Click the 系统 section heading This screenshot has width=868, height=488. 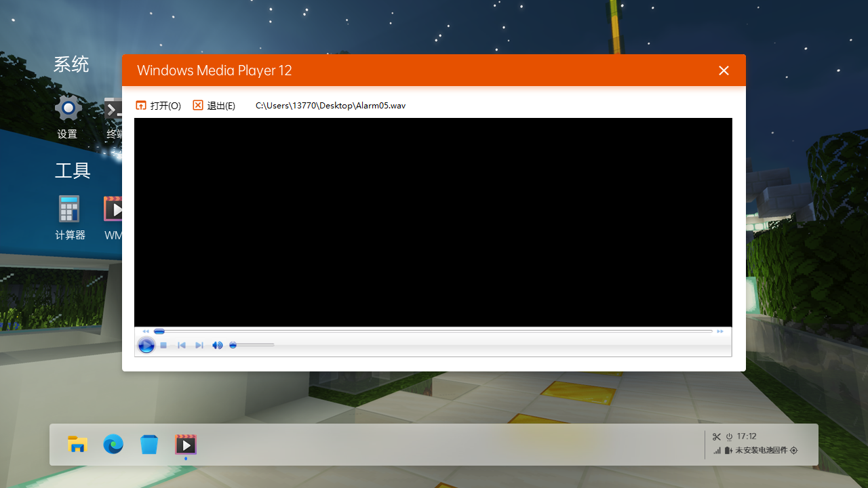click(x=71, y=64)
